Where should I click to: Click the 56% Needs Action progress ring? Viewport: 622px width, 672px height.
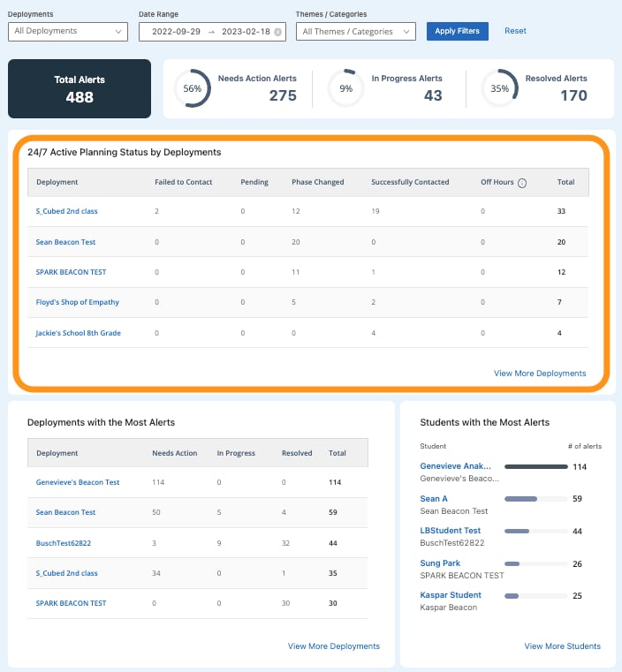192,88
